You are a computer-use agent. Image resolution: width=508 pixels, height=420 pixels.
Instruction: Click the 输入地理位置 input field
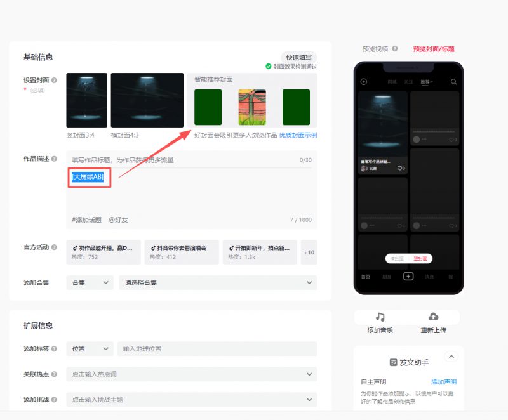[x=217, y=348]
